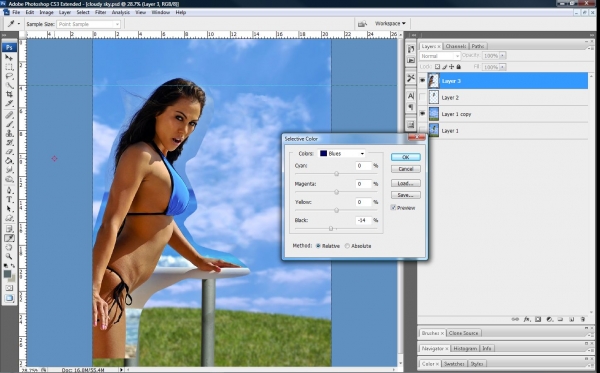Open the tool preset picker arrow
Image resolution: width=600 pixels, height=373 pixels.
18,24
